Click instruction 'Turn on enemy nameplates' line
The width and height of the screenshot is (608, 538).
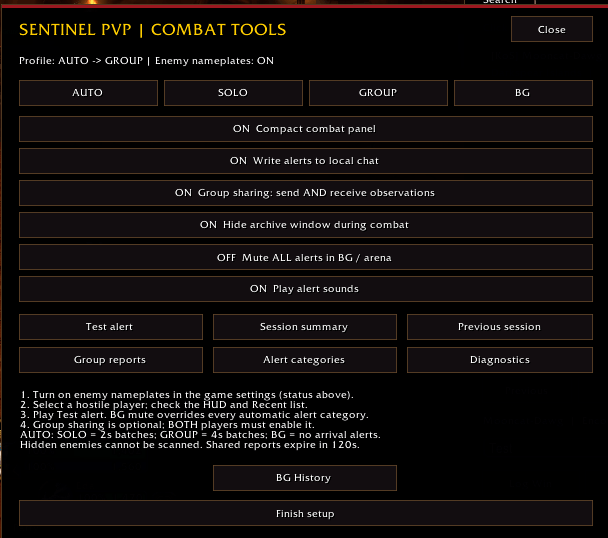(x=187, y=395)
